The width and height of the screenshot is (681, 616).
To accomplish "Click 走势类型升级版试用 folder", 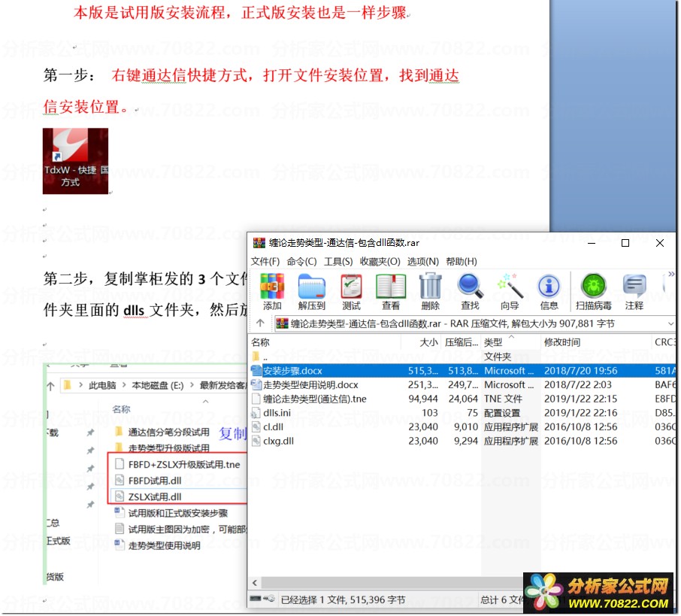I will coord(162,448).
